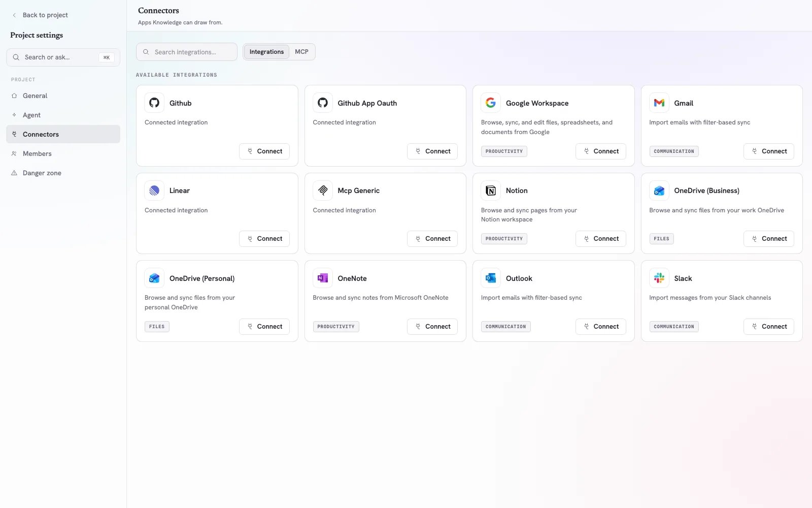
Task: Click the Mcp Generic logo icon
Action: pyautogui.click(x=323, y=190)
